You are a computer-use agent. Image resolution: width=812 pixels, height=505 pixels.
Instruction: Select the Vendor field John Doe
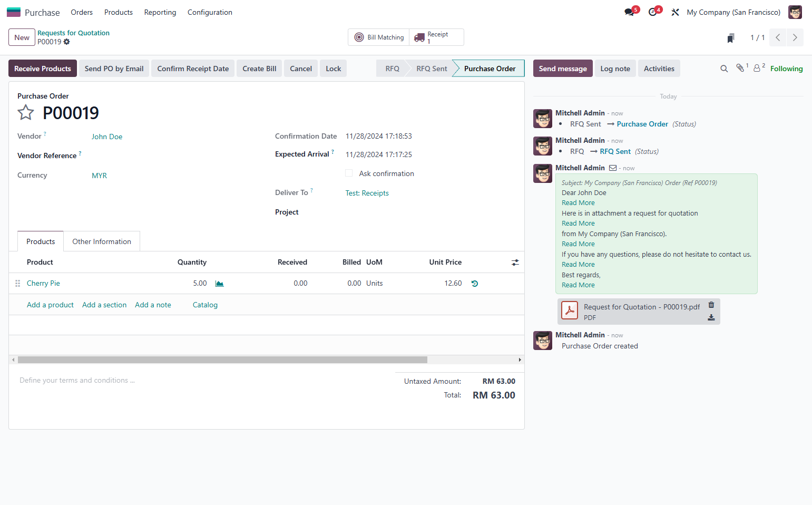coord(107,137)
